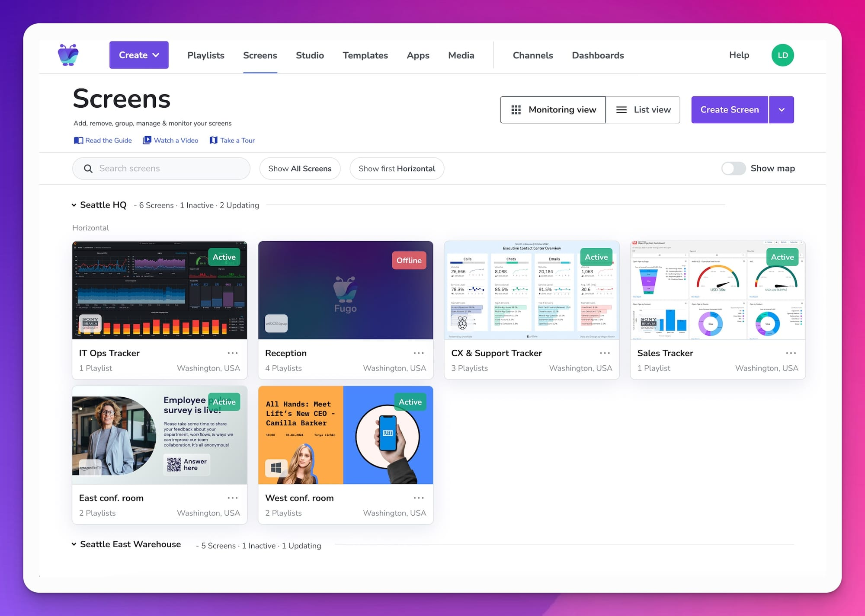Click the Watch a Video play icon
This screenshot has height=616, width=865.
(x=147, y=140)
